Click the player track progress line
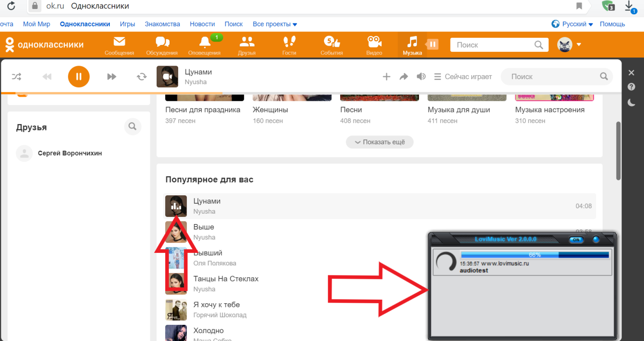The image size is (644, 341). [x=311, y=93]
